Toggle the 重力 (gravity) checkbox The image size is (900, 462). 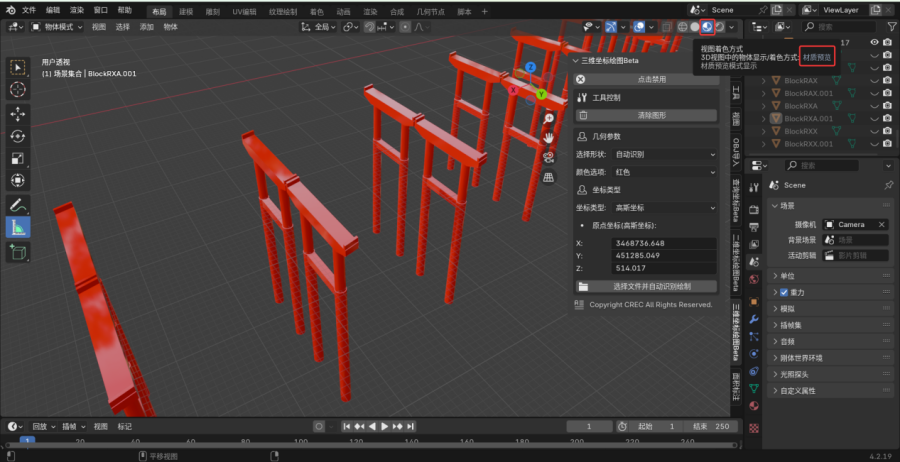(784, 292)
